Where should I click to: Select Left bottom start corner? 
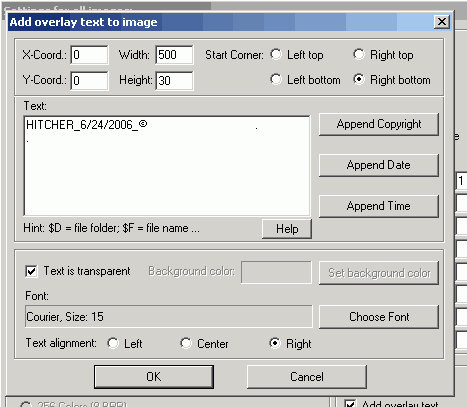coord(276,79)
